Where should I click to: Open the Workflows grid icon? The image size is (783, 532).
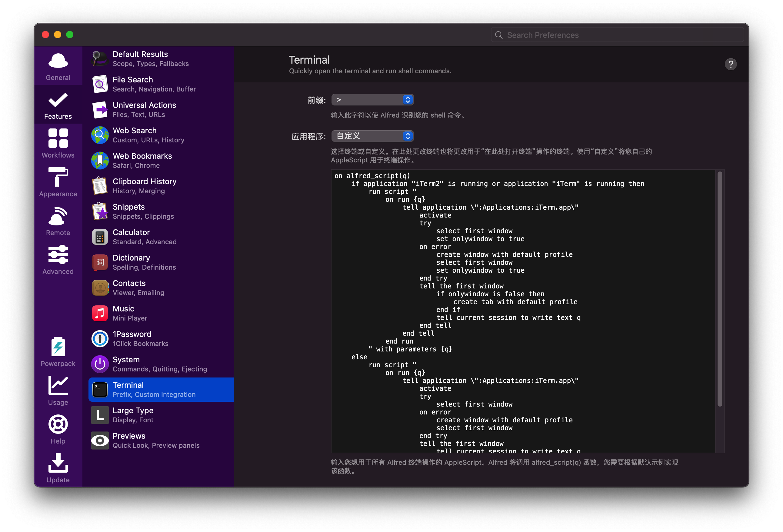coord(58,138)
